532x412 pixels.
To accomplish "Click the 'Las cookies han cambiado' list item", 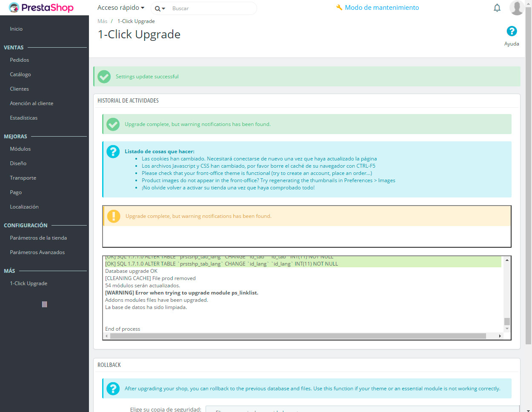I will point(259,159).
